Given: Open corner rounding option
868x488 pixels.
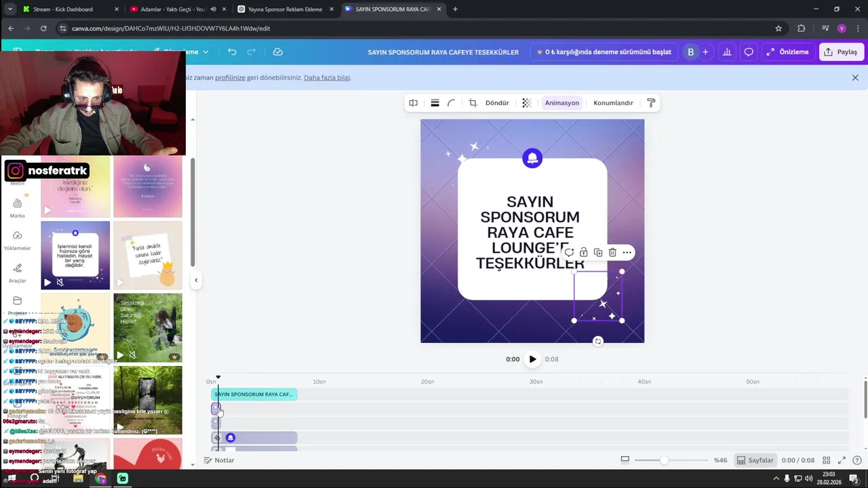Looking at the screenshot, I should pos(452,103).
